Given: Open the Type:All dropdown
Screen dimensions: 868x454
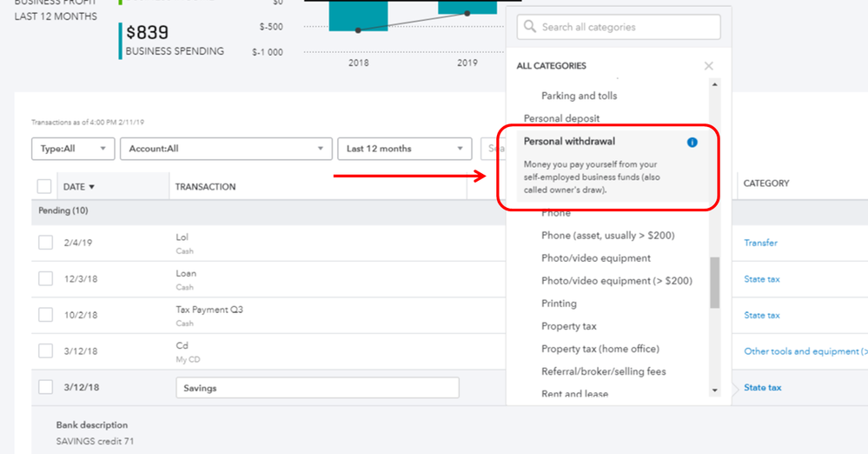Looking at the screenshot, I should click(73, 149).
